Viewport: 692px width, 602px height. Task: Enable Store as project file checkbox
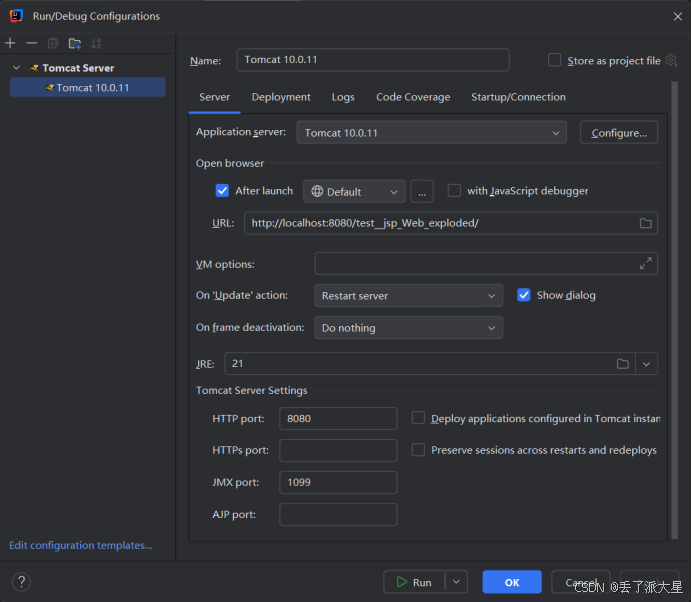pos(554,60)
